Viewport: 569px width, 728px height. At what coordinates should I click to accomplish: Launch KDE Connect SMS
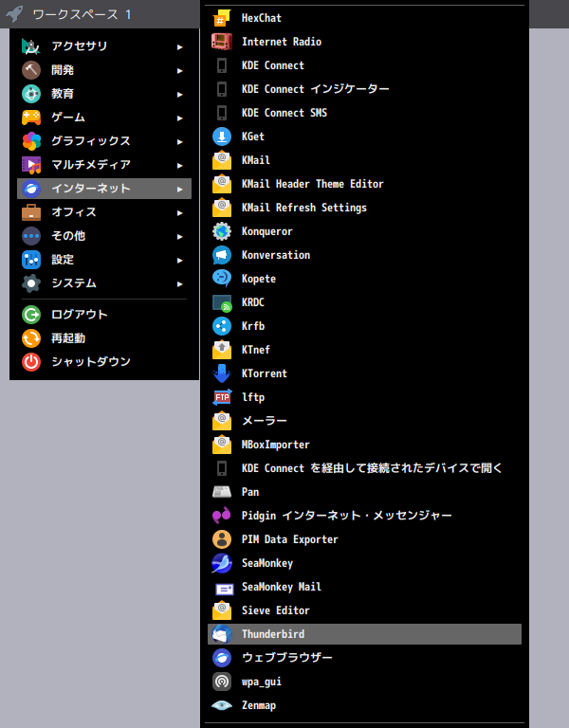[x=364, y=113]
